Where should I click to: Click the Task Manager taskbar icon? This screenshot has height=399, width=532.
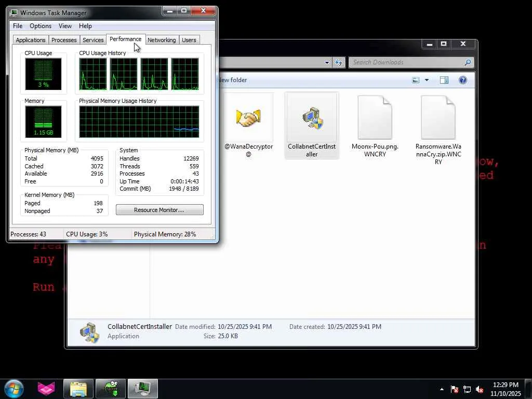point(143,389)
